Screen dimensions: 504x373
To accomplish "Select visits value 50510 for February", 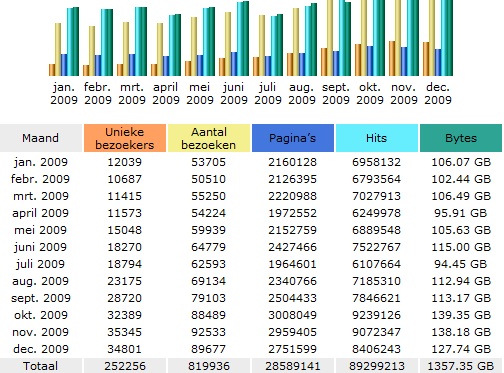I will coord(209,179).
